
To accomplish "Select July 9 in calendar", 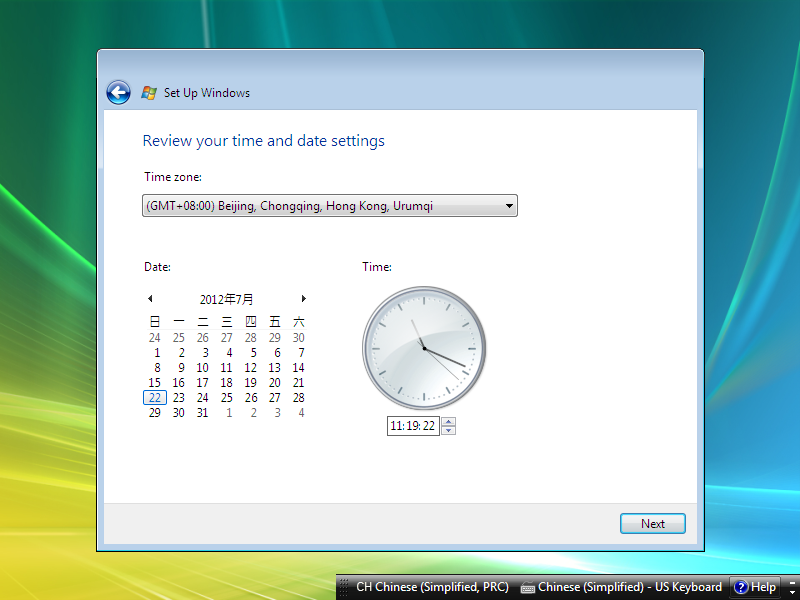I will click(x=181, y=367).
